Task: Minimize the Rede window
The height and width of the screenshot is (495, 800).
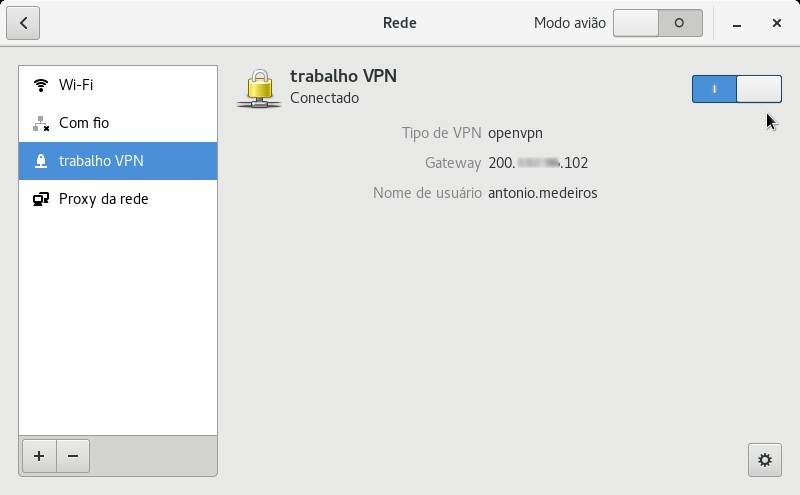Action: (x=737, y=23)
